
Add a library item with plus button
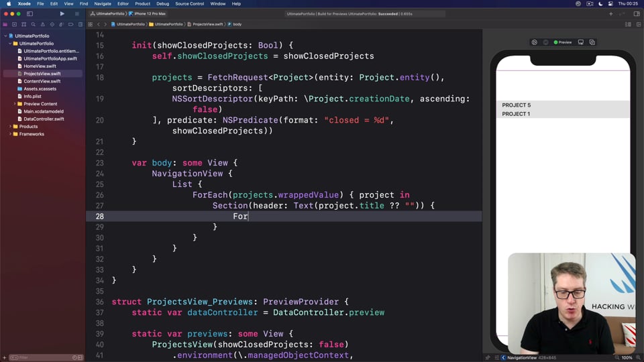(x=610, y=13)
